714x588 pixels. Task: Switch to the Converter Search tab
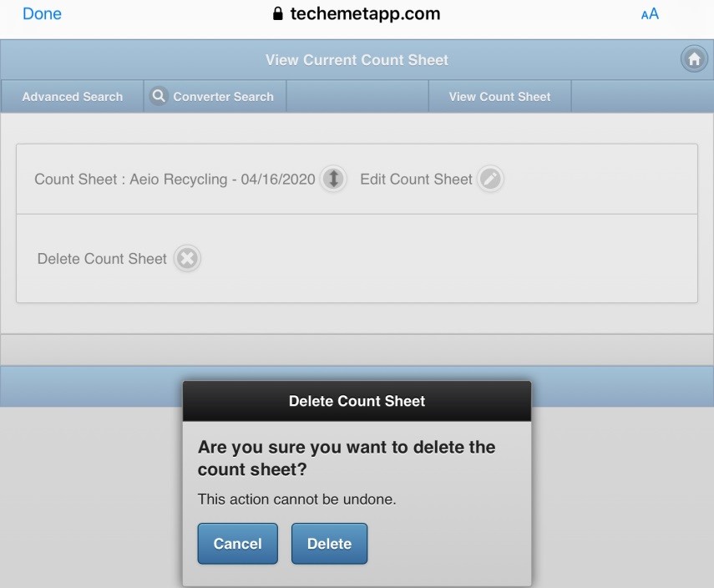223,97
